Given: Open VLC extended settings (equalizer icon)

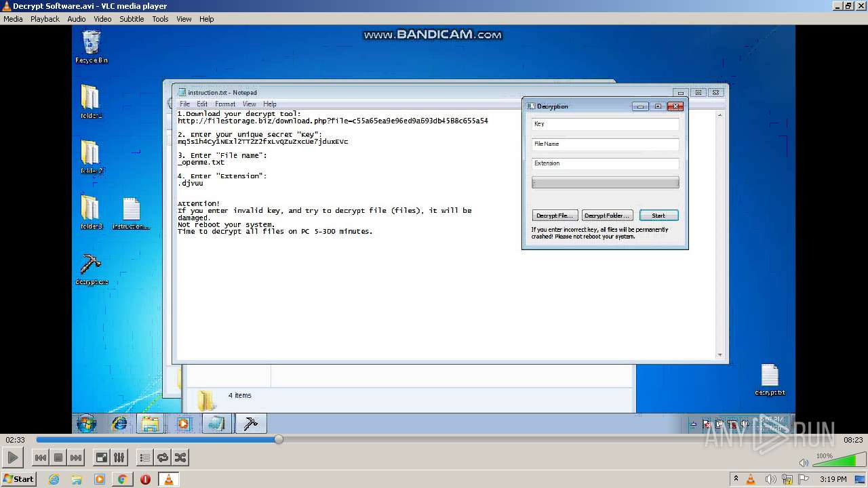Looking at the screenshot, I should click(x=119, y=457).
